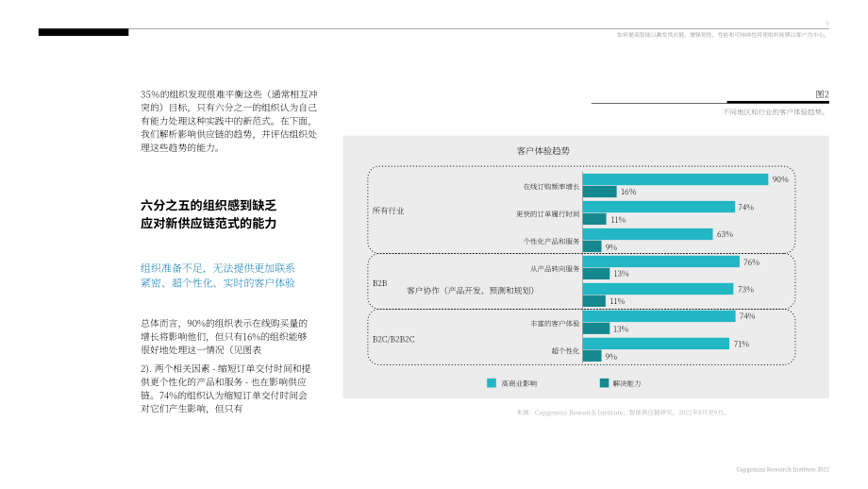Click the small header text at the page top right
The image size is (868, 489).
pyautogui.click(x=723, y=35)
